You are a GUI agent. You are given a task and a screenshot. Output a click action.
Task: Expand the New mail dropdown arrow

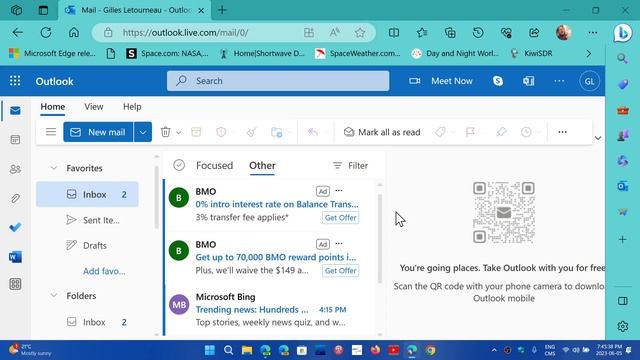pyautogui.click(x=143, y=132)
